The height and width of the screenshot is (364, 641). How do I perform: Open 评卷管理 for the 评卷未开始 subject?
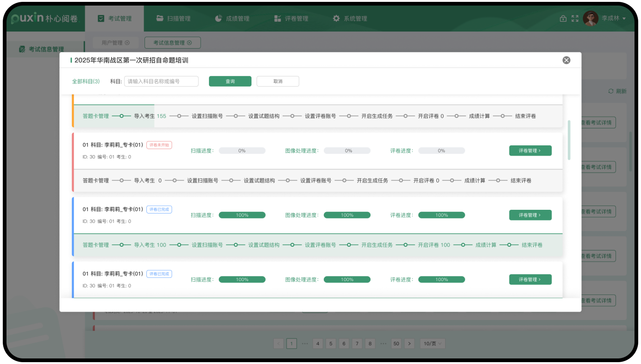[x=530, y=151]
